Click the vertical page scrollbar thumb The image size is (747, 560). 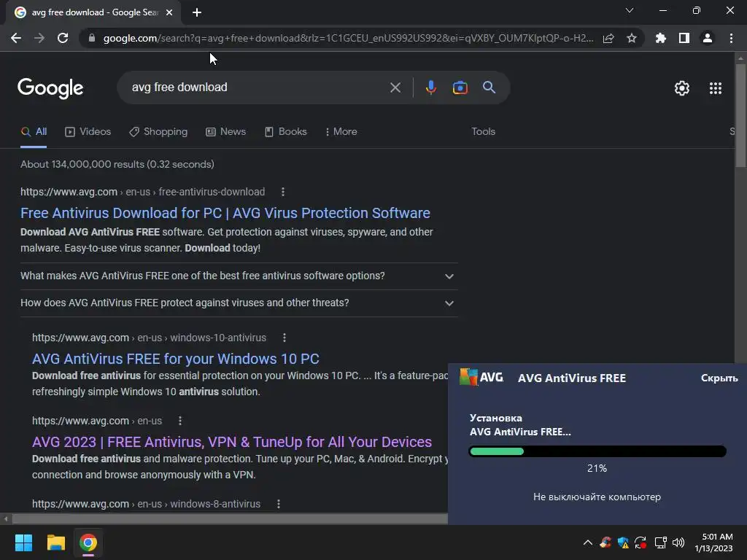click(740, 115)
